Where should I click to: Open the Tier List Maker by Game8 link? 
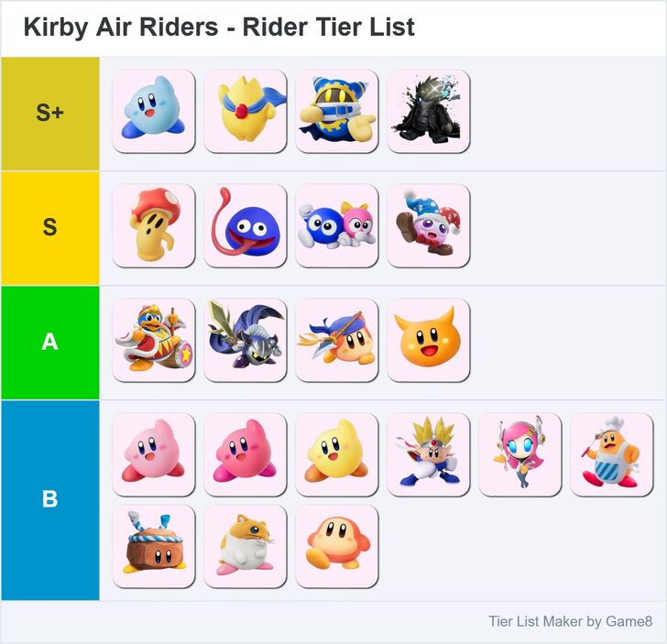(570, 622)
